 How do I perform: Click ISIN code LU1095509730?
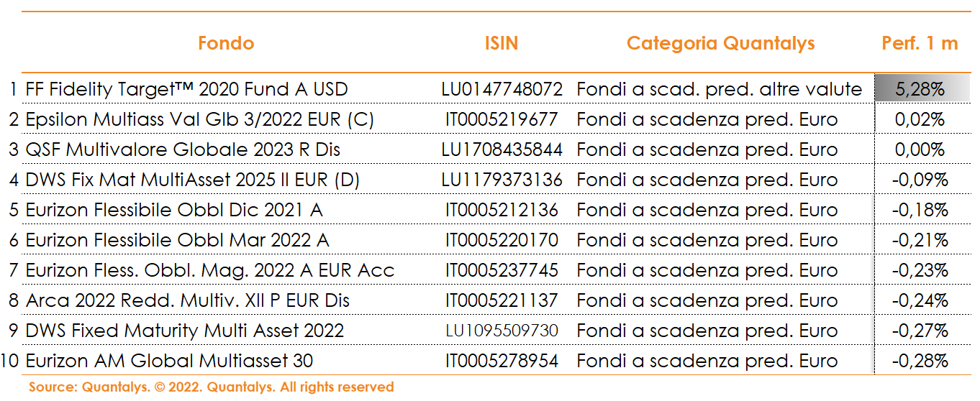tap(502, 331)
